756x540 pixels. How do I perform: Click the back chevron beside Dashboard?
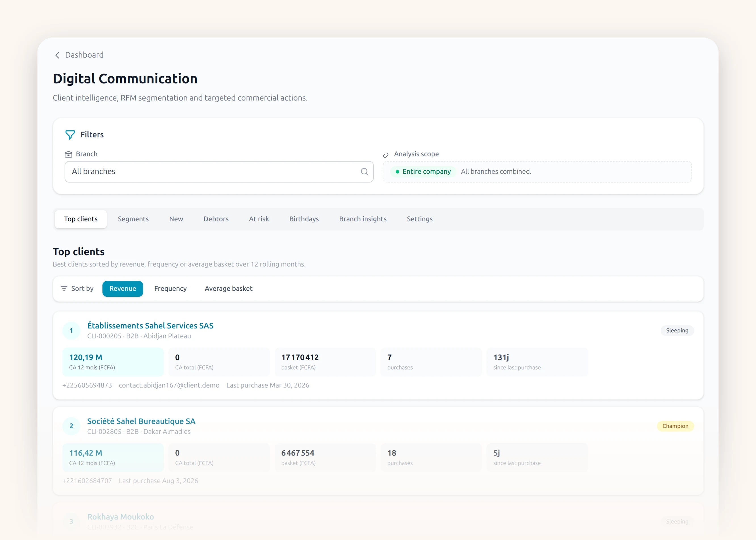click(57, 55)
